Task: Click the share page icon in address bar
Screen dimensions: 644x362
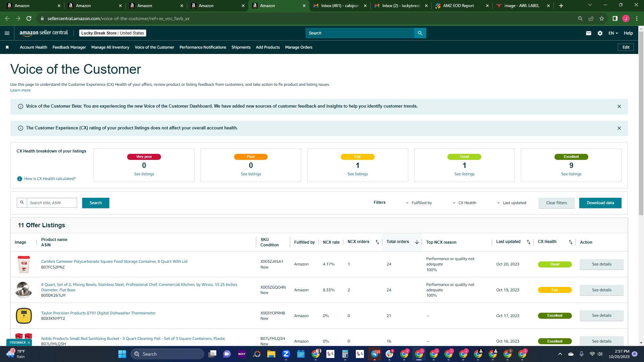Action: [x=591, y=18]
